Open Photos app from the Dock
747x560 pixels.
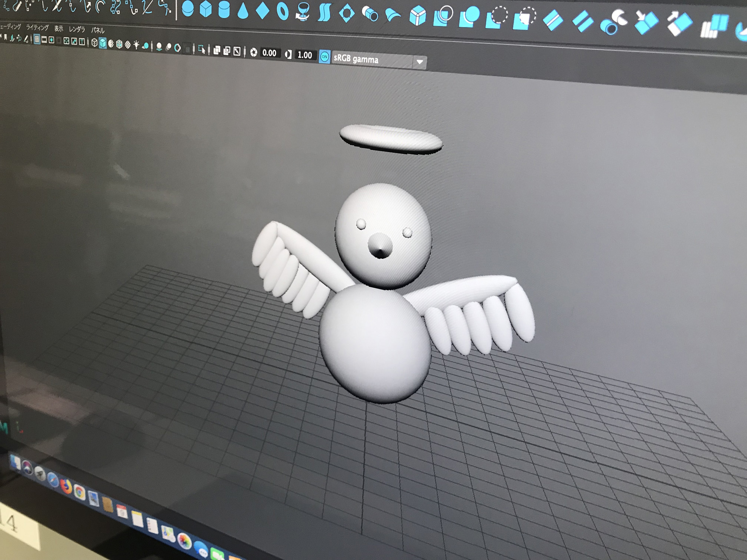click(184, 541)
